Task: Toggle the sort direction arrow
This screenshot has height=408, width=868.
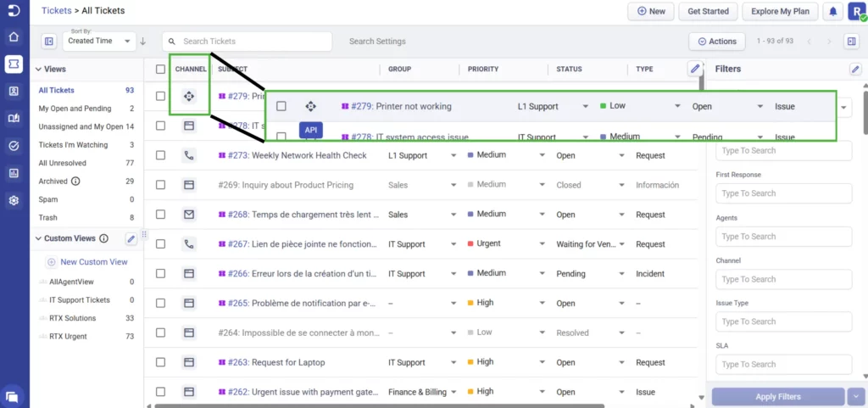Action: click(143, 42)
